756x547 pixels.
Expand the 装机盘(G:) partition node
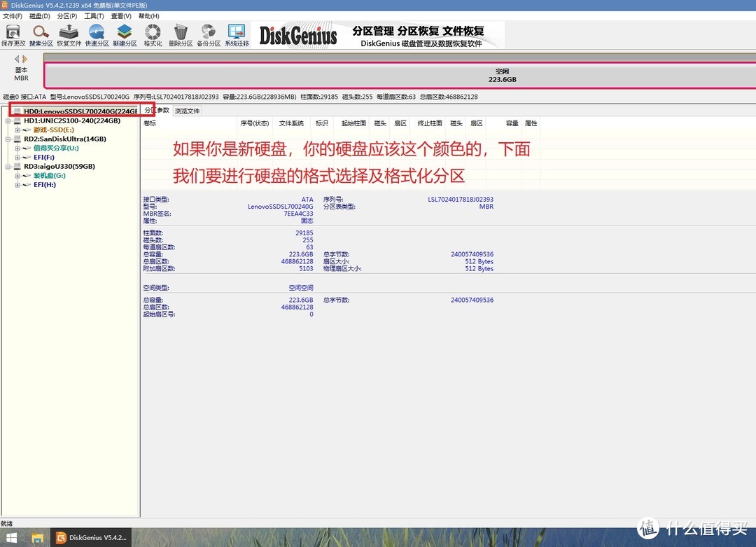click(x=17, y=176)
